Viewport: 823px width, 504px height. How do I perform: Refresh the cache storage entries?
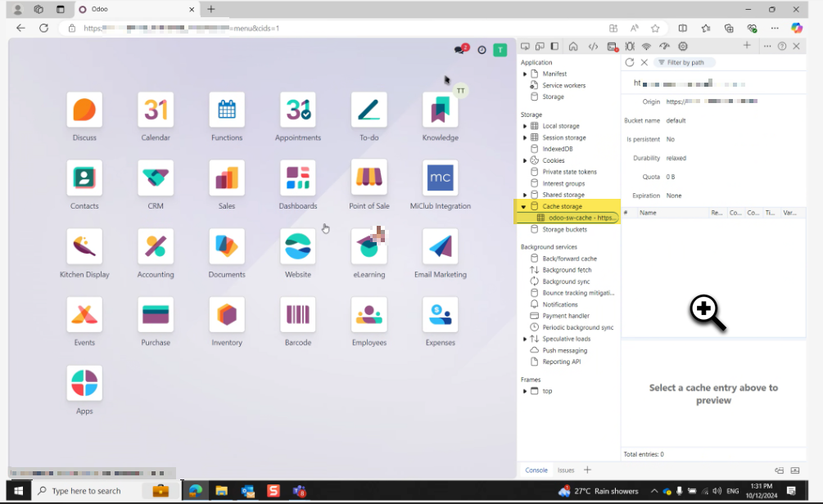coord(629,62)
